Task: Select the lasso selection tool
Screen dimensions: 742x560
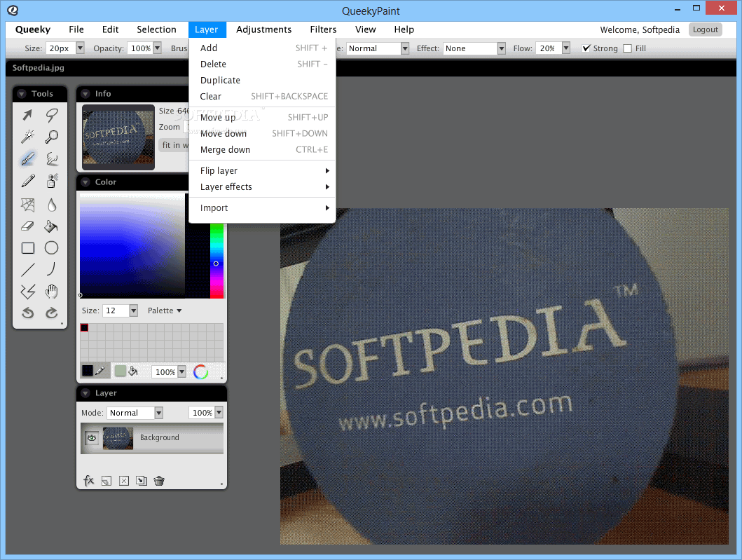Action: click(52, 114)
